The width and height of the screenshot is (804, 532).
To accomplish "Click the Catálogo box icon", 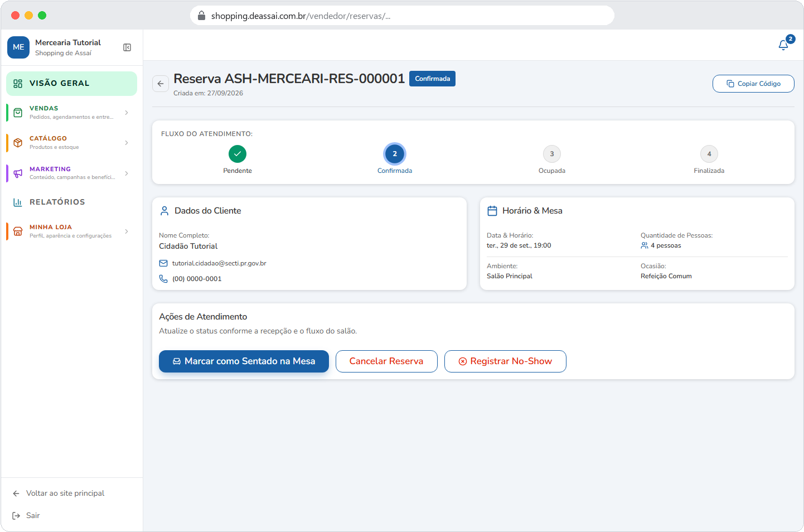I will pyautogui.click(x=18, y=143).
